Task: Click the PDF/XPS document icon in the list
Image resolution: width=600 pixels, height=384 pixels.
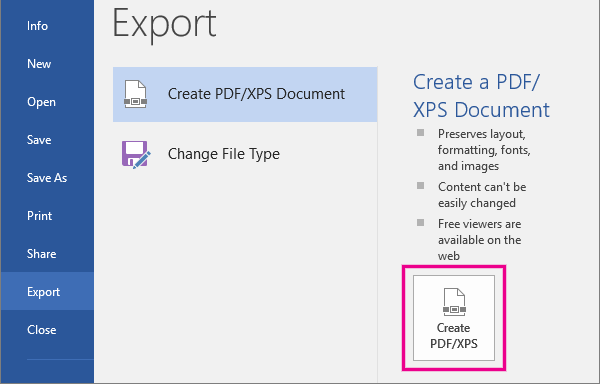Action: click(x=135, y=94)
